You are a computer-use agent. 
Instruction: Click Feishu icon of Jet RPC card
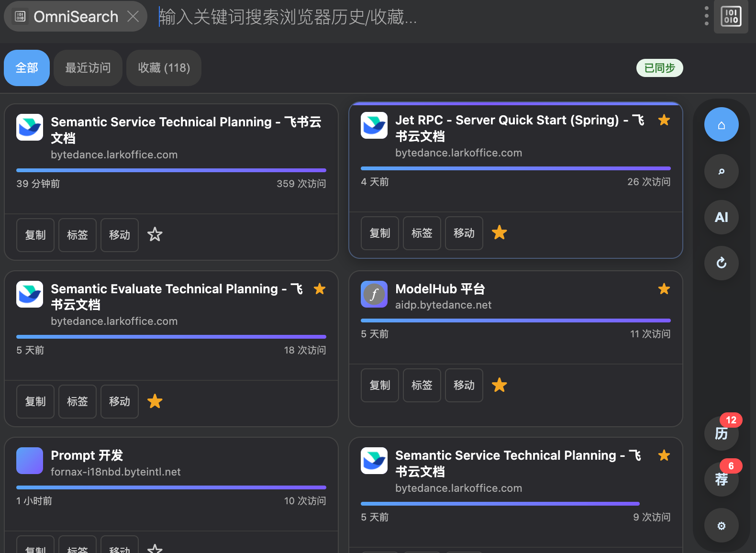(374, 125)
